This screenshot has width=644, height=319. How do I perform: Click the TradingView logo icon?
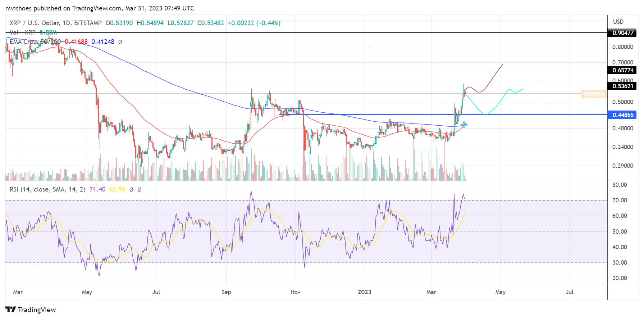click(11, 310)
